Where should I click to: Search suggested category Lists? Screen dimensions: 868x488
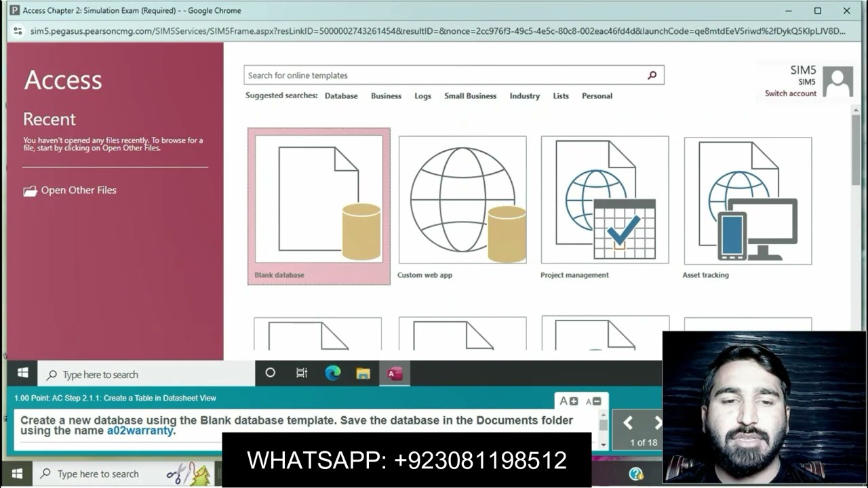point(561,96)
